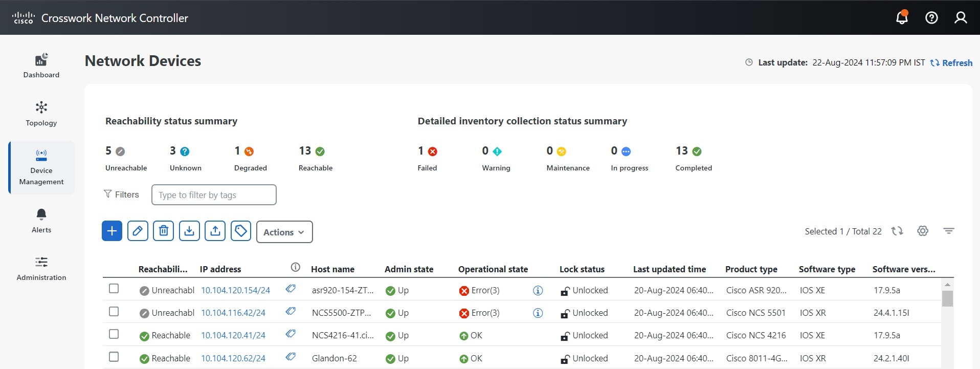
Task: Click the Error(3) state for asr920 row
Action: tap(479, 290)
